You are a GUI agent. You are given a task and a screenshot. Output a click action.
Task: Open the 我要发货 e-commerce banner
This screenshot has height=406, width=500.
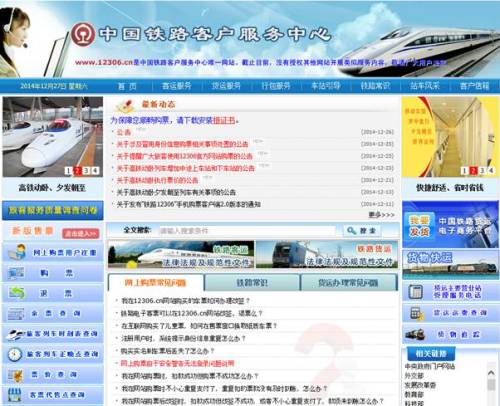coord(450,224)
